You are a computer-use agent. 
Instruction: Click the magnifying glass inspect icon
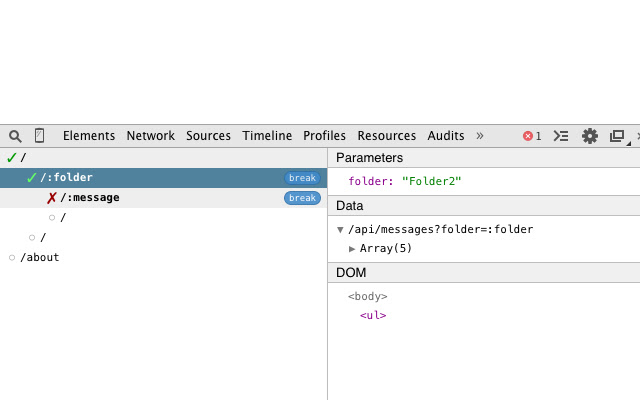15,136
